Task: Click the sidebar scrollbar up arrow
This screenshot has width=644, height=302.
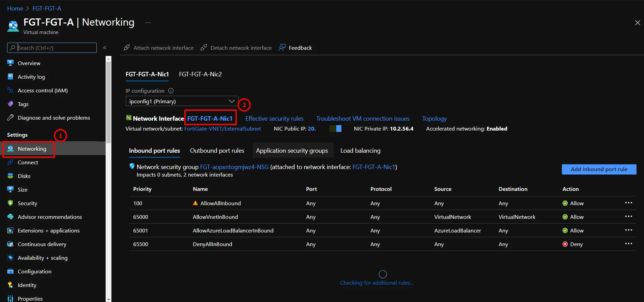Action: click(x=108, y=59)
